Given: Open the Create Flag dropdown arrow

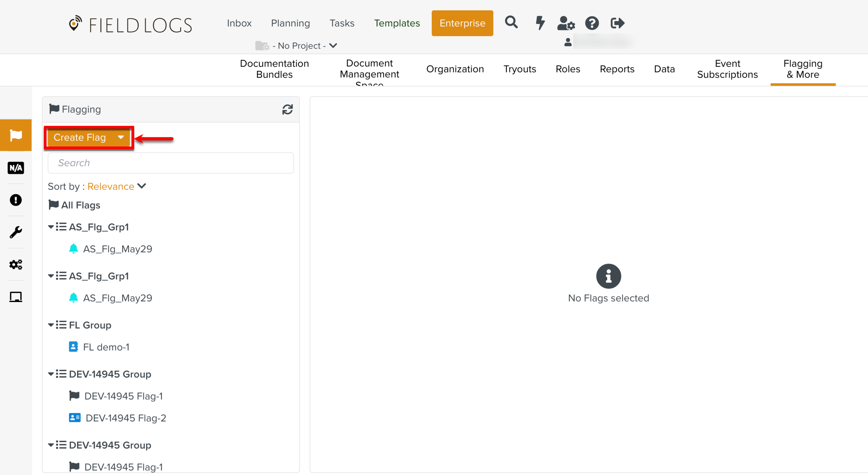Looking at the screenshot, I should click(x=121, y=137).
